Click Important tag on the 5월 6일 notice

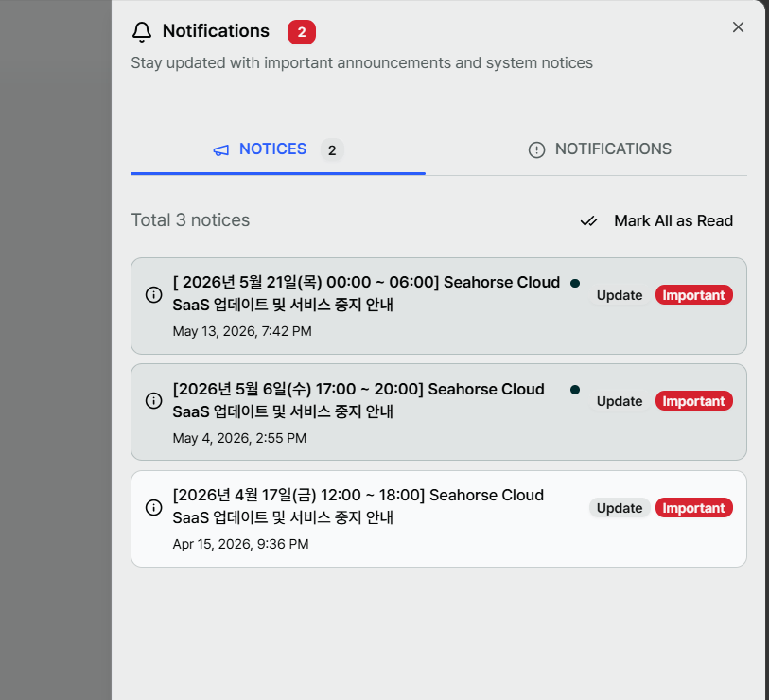coord(694,401)
